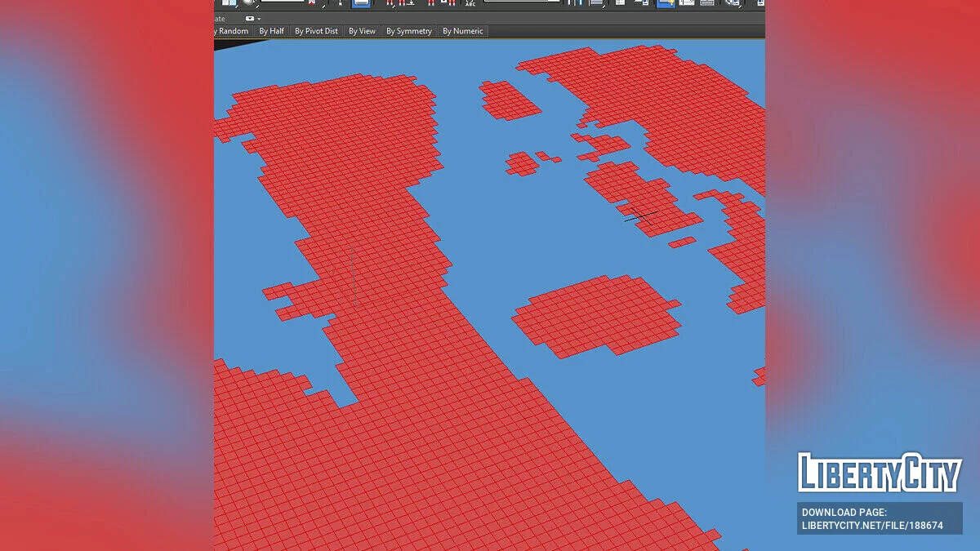980x551 pixels.
Task: Open the Named Selection Sets editor icon
Action: click(x=470, y=3)
